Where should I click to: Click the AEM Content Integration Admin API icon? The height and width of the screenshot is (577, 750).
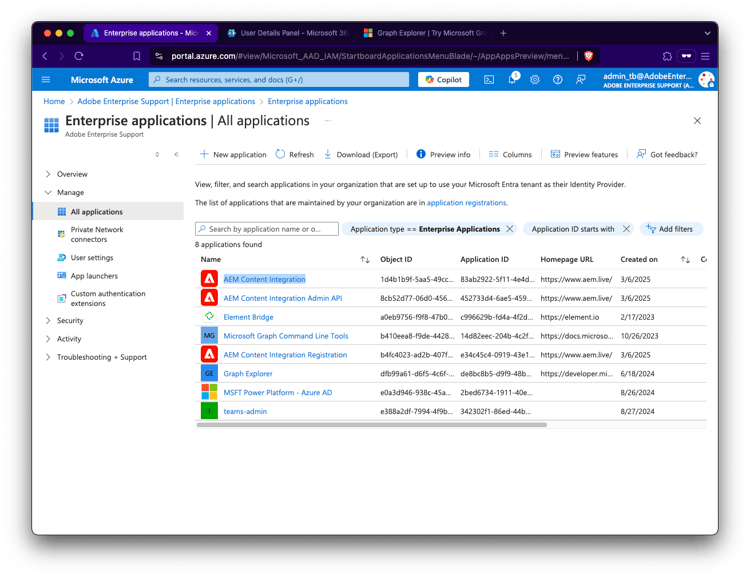coord(209,298)
